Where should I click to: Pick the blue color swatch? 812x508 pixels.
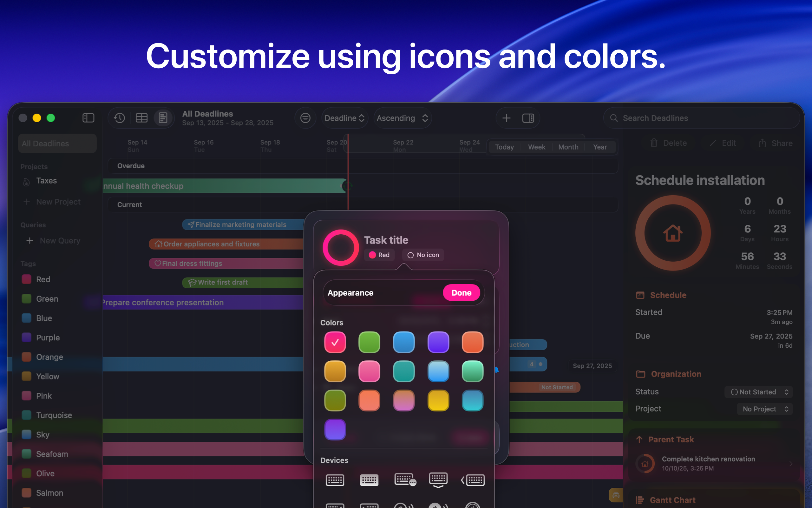tap(404, 342)
